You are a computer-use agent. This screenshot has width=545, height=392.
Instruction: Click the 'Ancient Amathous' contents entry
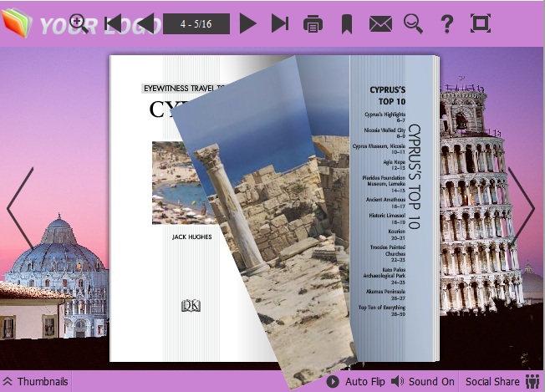385,202
